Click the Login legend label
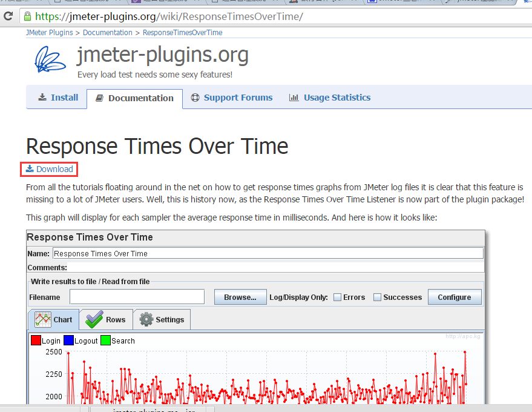Image resolution: width=532 pixels, height=412 pixels. click(51, 341)
